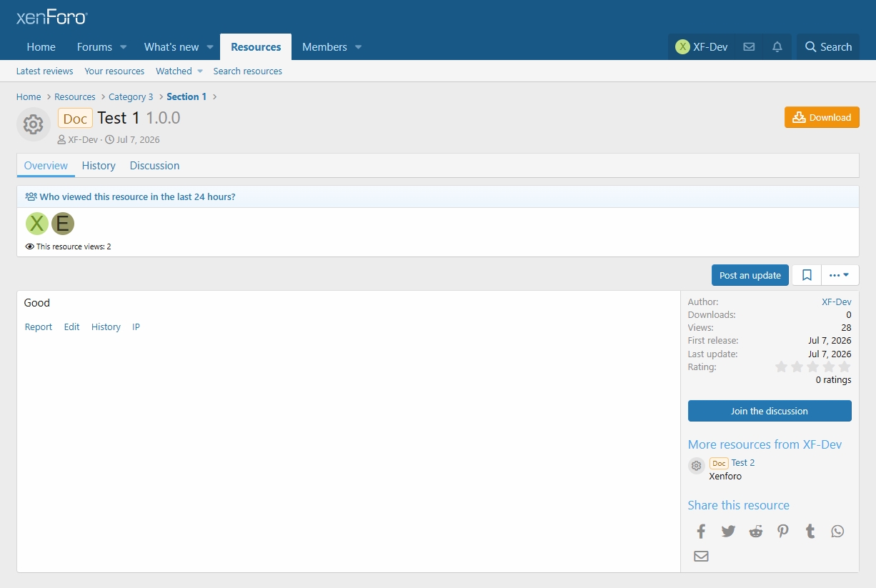Select the Resources navigation tab

[x=256, y=46]
